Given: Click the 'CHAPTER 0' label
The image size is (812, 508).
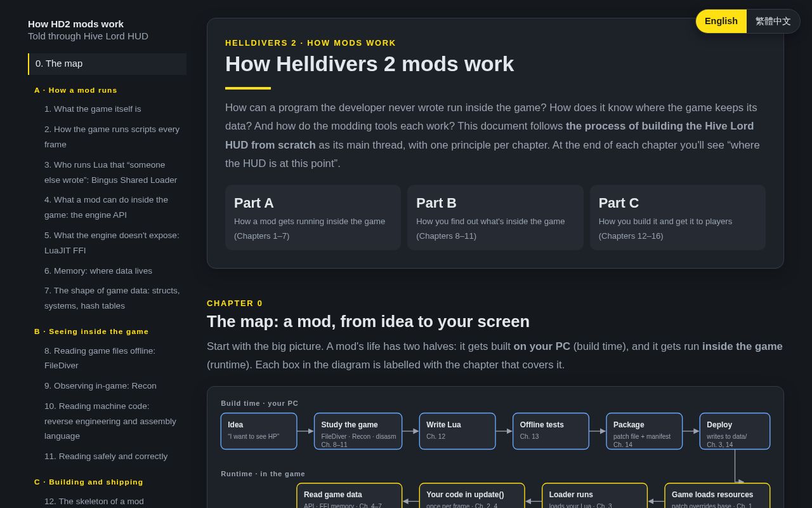Looking at the screenshot, I should pos(235,304).
